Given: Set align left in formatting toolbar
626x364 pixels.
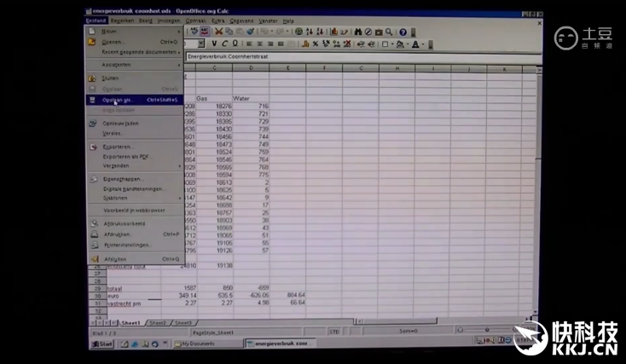Looking at the screenshot, I should coord(249,43).
